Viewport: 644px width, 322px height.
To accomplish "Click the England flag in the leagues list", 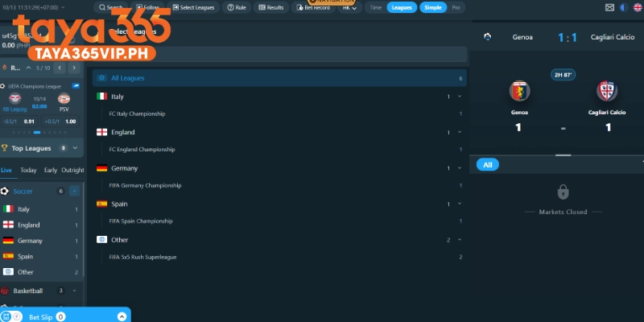I will click(102, 132).
